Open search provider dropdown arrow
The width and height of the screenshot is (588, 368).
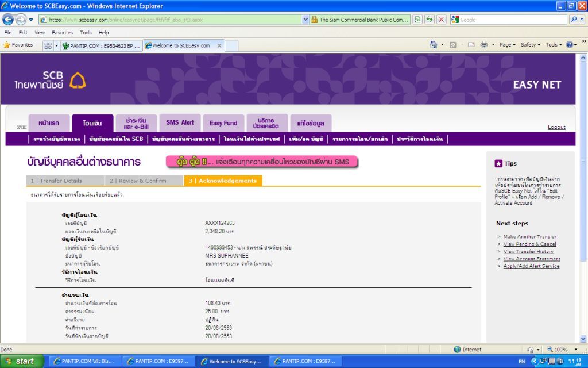[x=582, y=19]
